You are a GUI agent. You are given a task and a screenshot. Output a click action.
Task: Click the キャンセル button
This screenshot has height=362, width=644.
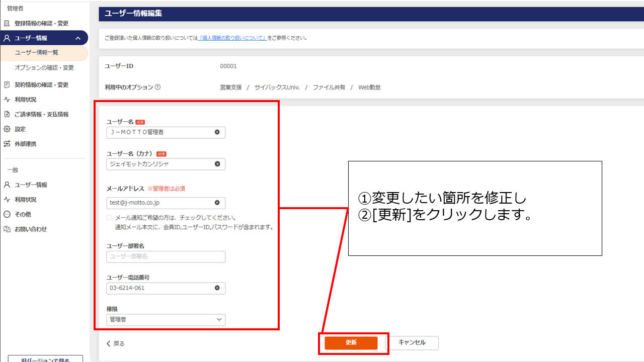pos(412,342)
